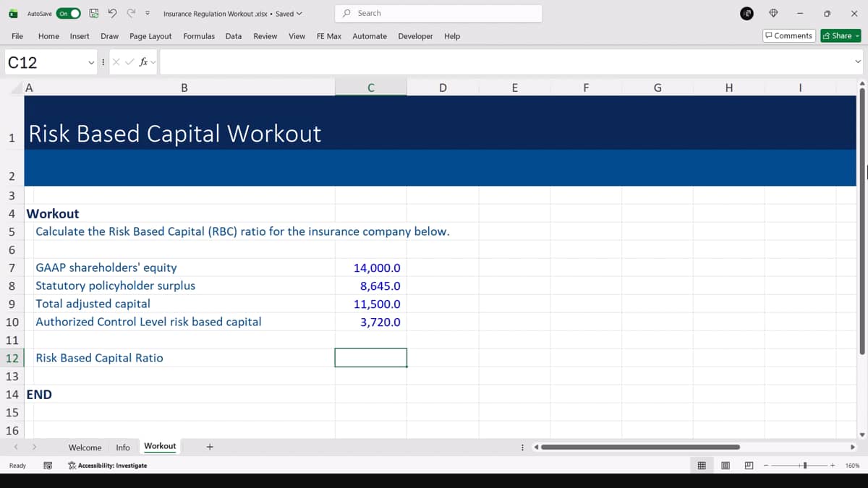868x488 pixels.
Task: Click the Total adjusted capital value 11,500.0
Action: pos(370,304)
